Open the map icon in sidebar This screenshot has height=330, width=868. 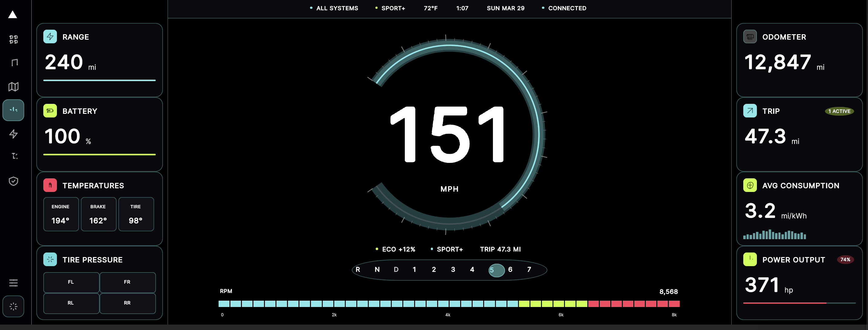tap(14, 87)
